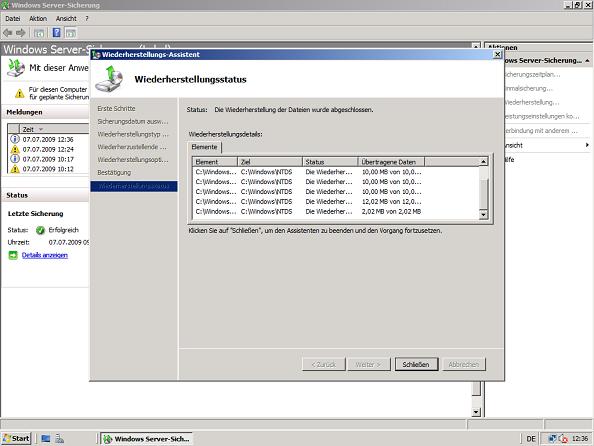This screenshot has height=446, width=594.
Task: Click the Status column header in details
Action: (330, 162)
